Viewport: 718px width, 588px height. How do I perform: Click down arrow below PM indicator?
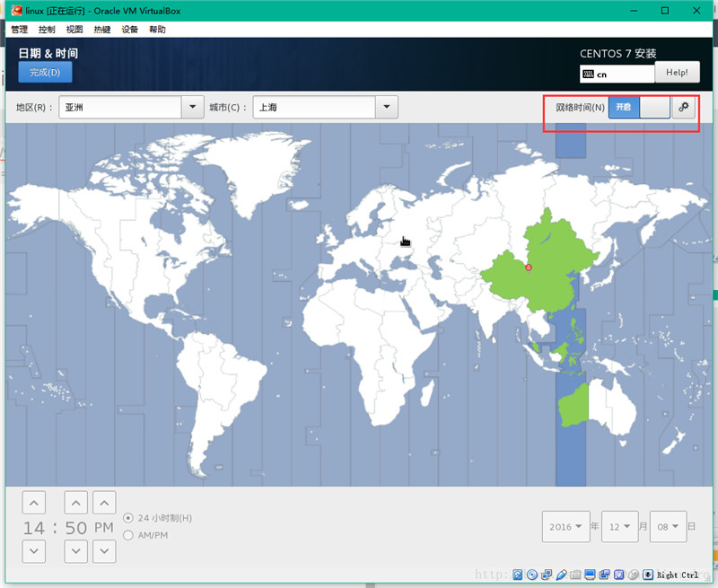pos(104,551)
